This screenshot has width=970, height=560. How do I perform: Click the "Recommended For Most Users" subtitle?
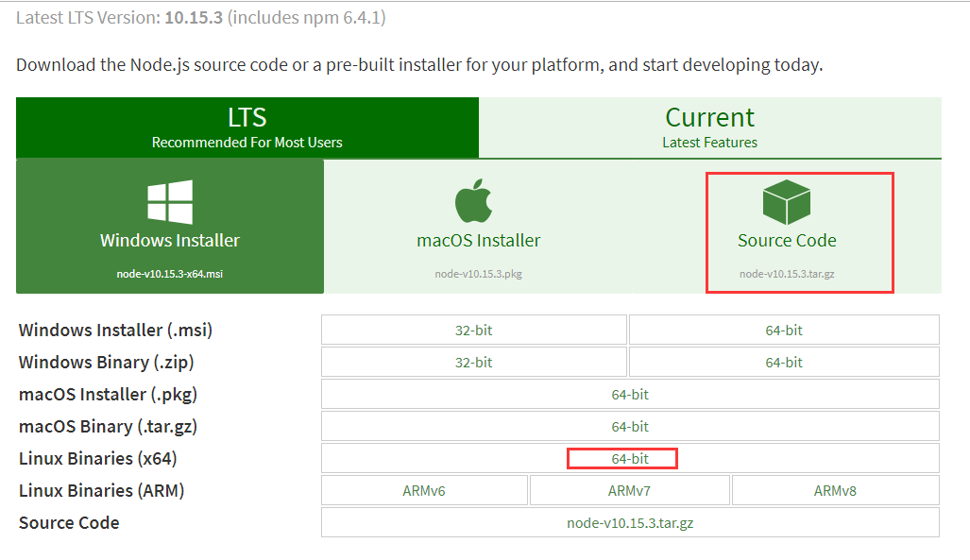[247, 143]
